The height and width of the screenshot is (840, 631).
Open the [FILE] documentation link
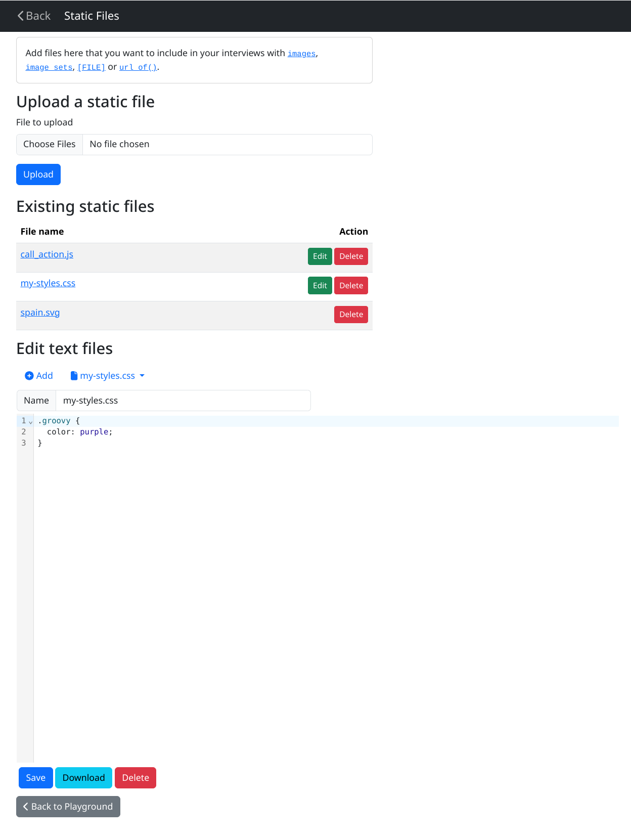pos(92,67)
